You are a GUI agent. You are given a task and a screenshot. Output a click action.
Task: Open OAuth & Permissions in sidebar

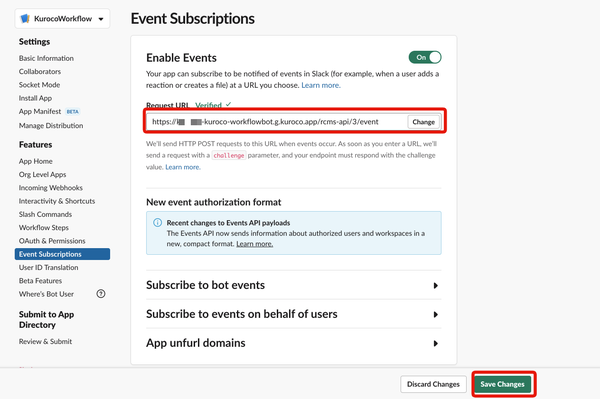pos(52,241)
